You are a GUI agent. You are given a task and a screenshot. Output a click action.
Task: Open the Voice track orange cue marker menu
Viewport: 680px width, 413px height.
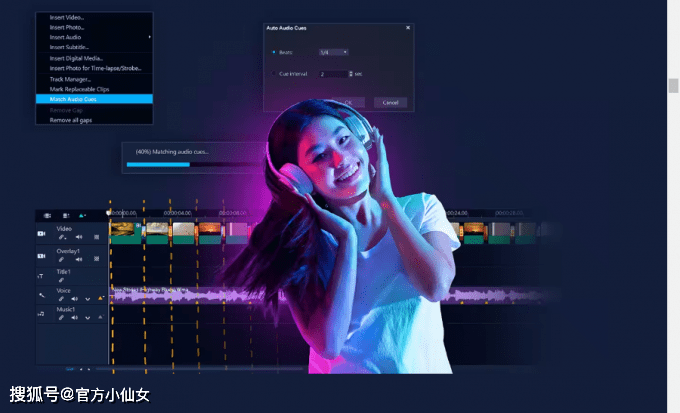coord(101,298)
